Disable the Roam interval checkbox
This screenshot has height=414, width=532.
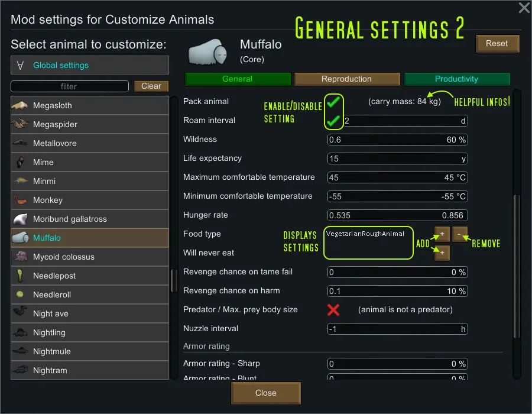333,121
